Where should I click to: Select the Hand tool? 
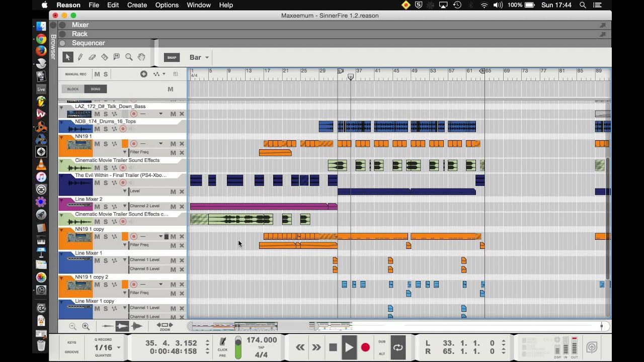click(x=141, y=57)
